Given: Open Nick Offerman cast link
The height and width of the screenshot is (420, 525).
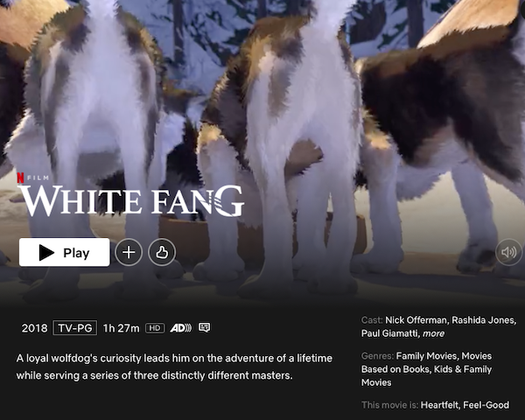Looking at the screenshot, I should coord(416,320).
